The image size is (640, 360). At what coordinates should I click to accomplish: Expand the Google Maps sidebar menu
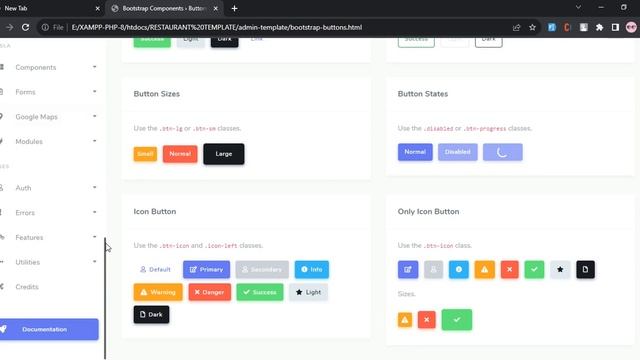point(49,117)
